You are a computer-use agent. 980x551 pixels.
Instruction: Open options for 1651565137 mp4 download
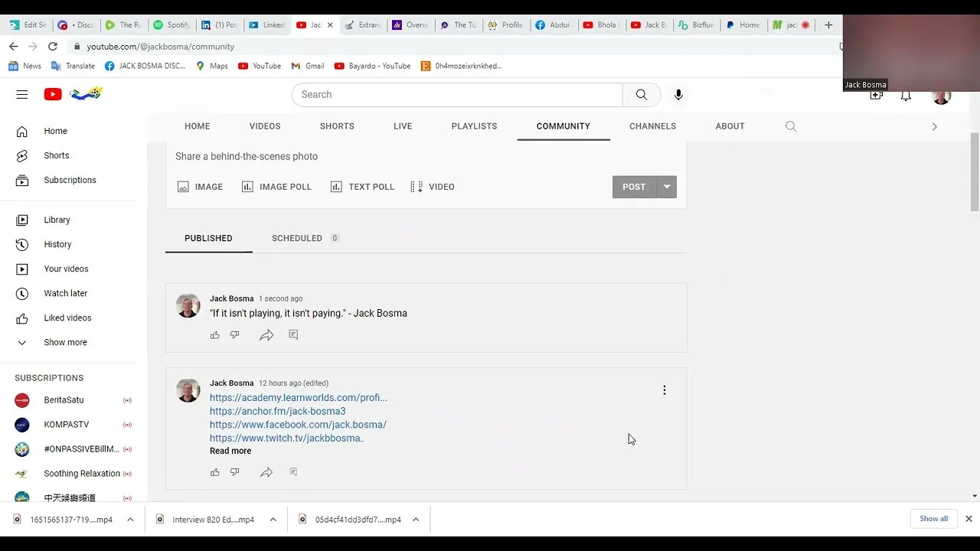pos(130,520)
